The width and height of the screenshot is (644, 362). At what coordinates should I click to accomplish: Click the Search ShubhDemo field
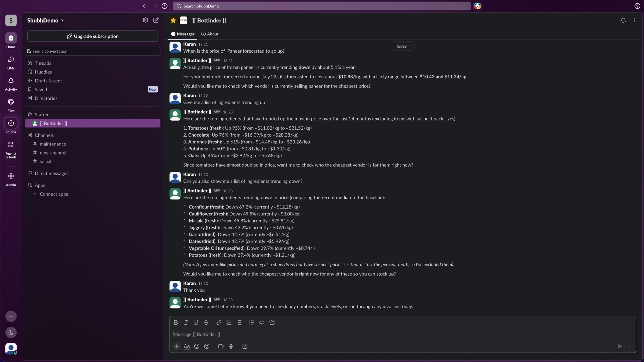(321, 6)
